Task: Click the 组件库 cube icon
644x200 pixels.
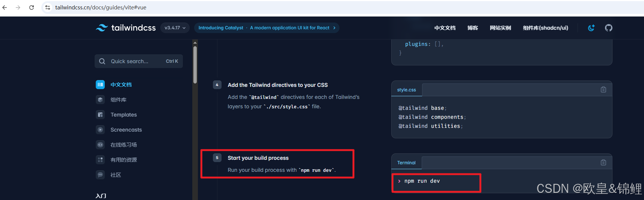Action: (x=100, y=100)
